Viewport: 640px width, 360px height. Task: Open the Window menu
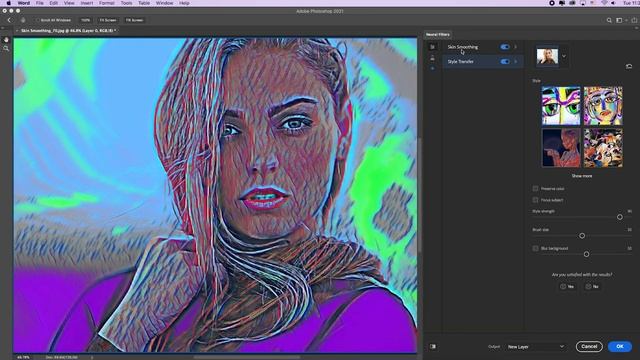coord(164,3)
